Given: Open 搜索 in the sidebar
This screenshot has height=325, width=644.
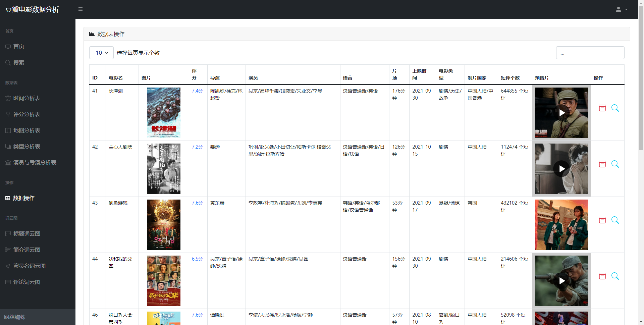Looking at the screenshot, I should (38, 62).
